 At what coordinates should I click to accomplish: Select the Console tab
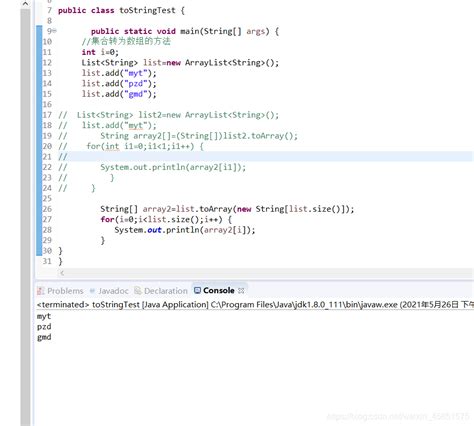219,290
